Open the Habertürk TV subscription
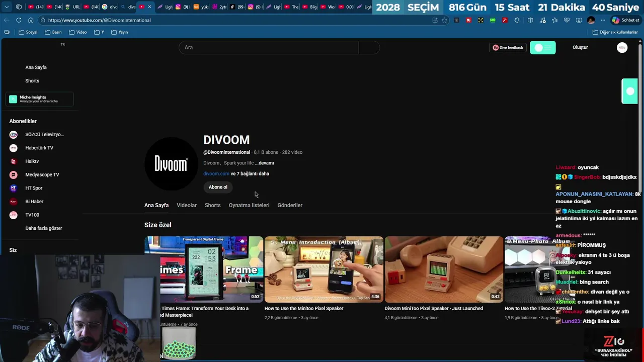Screen dimensions: 644x362 (x=39, y=148)
